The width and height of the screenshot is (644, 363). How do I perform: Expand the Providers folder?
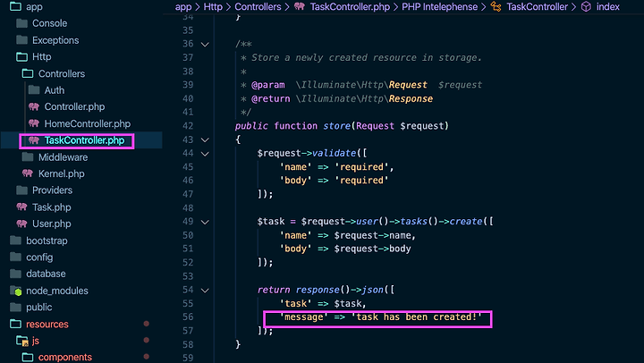pos(52,190)
